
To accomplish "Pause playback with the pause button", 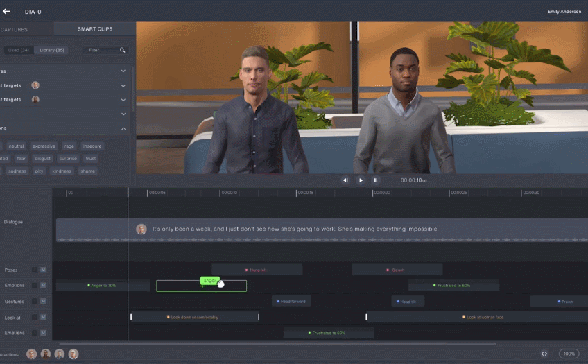I will click(376, 180).
